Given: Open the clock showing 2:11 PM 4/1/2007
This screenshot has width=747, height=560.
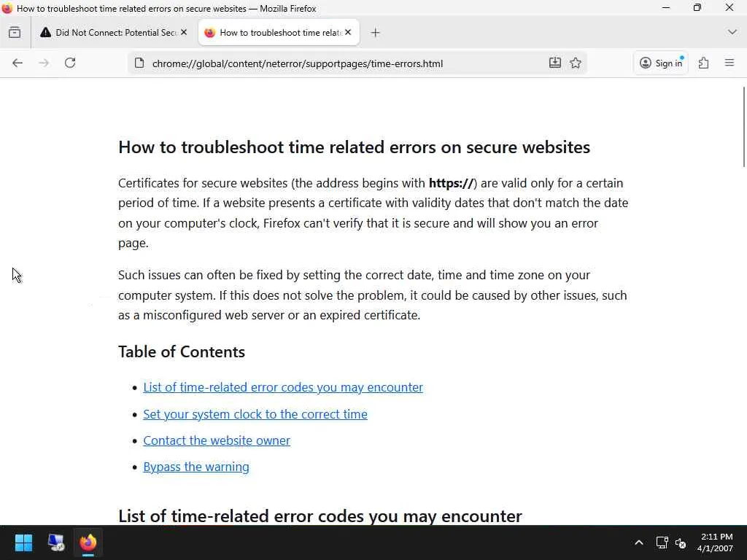Looking at the screenshot, I should point(716,542).
